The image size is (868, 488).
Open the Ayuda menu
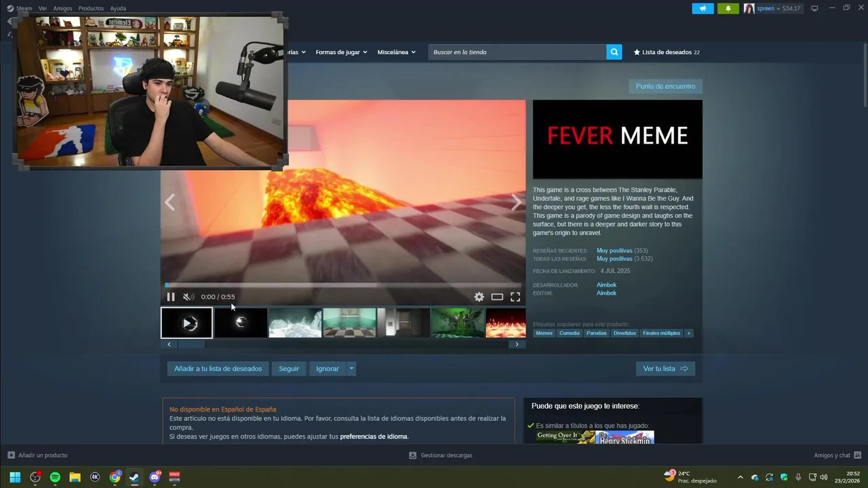[118, 8]
